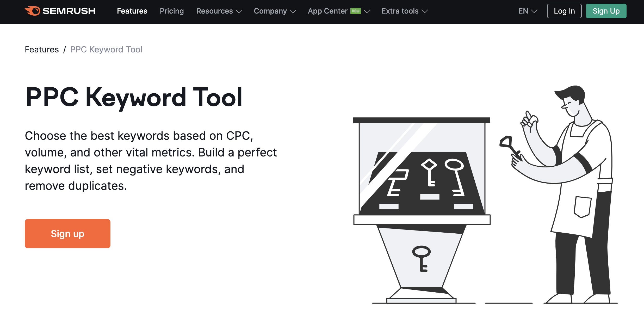Screen dimensions: 644x315
Task: Expand the Extra tools dropdown menu
Action: [405, 11]
